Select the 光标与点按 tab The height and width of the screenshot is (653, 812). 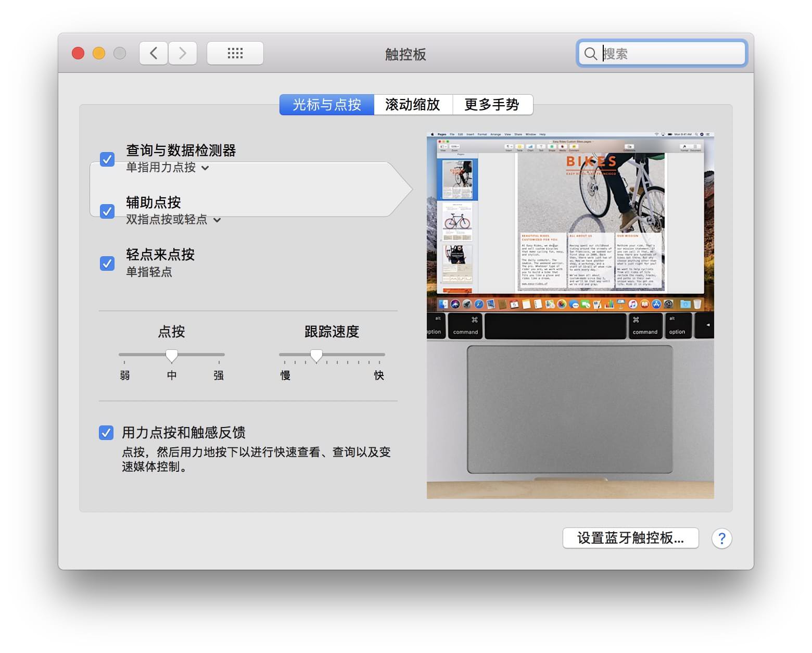327,105
